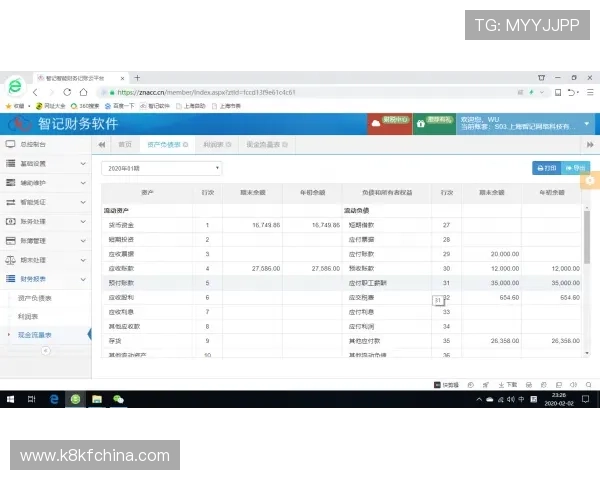Open the browser home page icon
The width and height of the screenshot is (600, 480).
pyautogui.click(x=83, y=92)
